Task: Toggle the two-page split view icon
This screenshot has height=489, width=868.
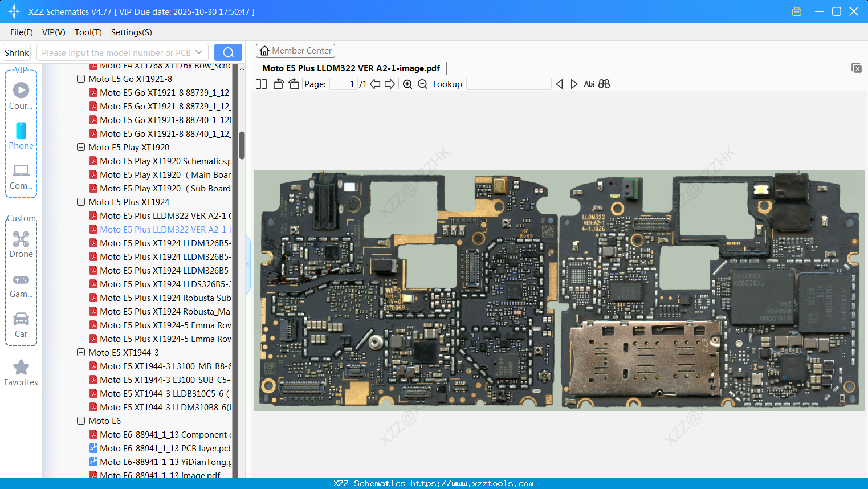Action: (261, 84)
